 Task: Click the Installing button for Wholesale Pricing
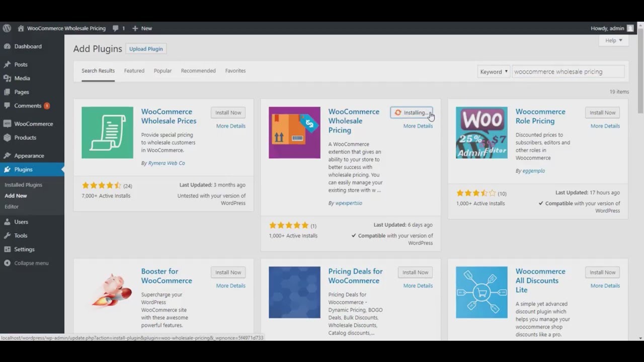tap(412, 113)
